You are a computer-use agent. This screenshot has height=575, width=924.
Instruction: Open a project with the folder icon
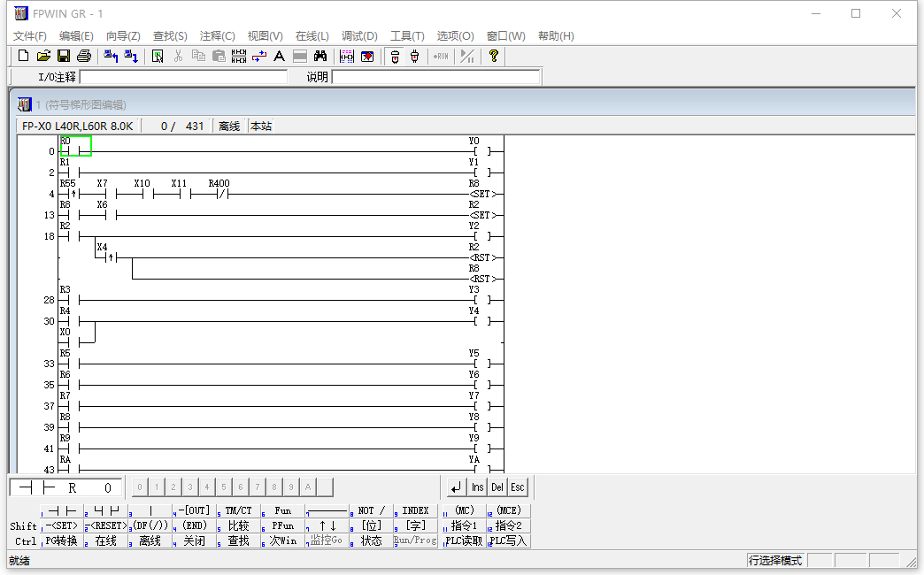point(43,56)
